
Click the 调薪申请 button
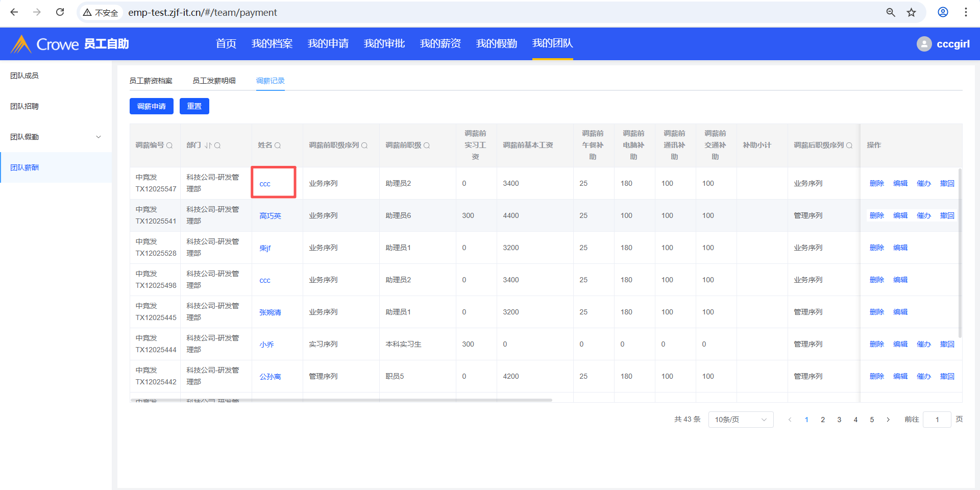pos(152,106)
